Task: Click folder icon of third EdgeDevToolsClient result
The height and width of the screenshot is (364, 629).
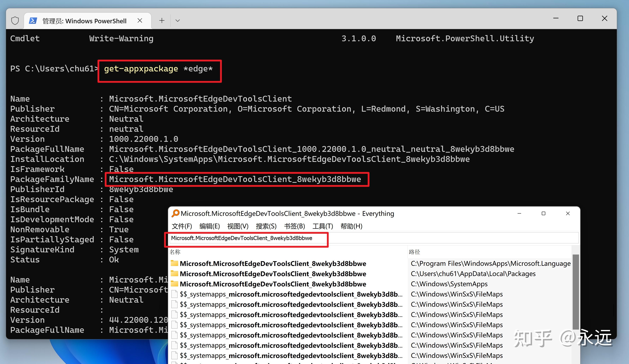Action: point(174,284)
